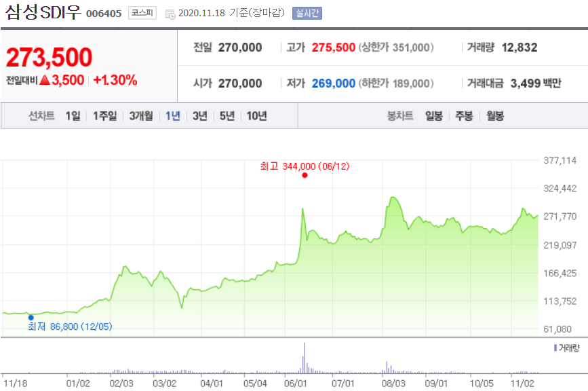Viewport: 588px width, 391px height.
Task: Click the 선차트 label
Action: tap(41, 116)
